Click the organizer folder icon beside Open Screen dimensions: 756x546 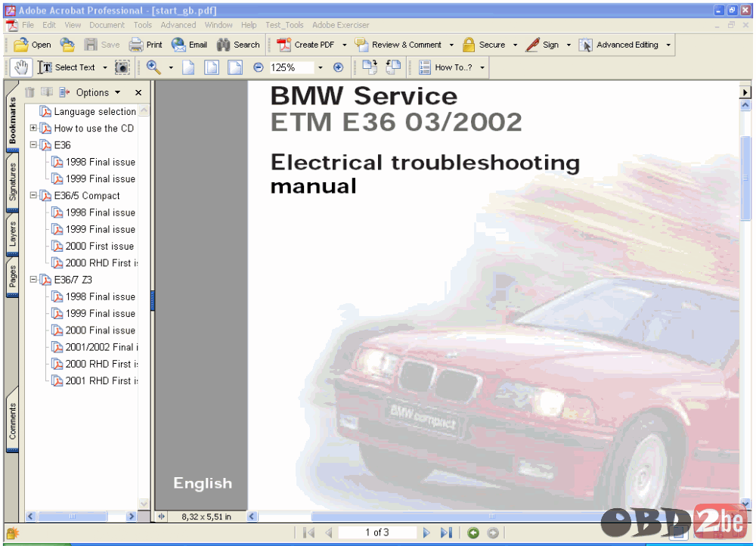point(67,45)
